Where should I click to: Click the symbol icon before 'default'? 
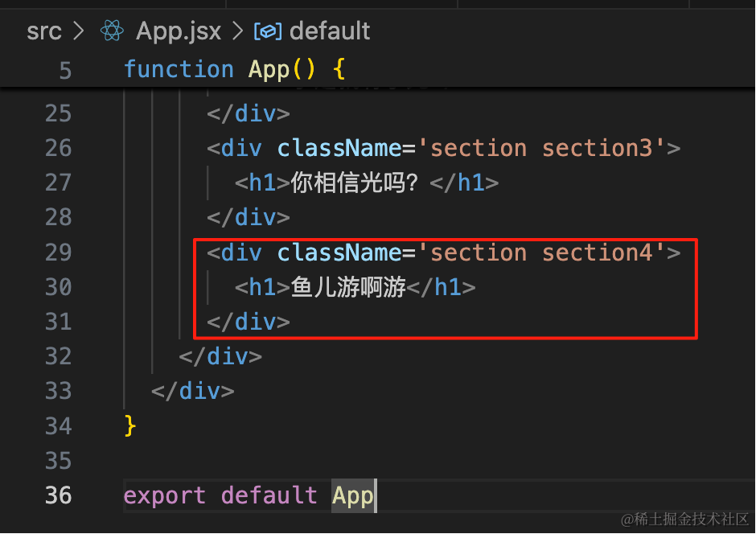coord(268,32)
